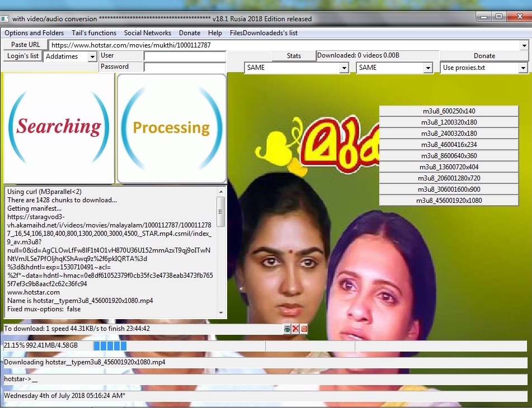Click the red X cancel download icon
Screen dimensions: 532x408
pos(295,329)
